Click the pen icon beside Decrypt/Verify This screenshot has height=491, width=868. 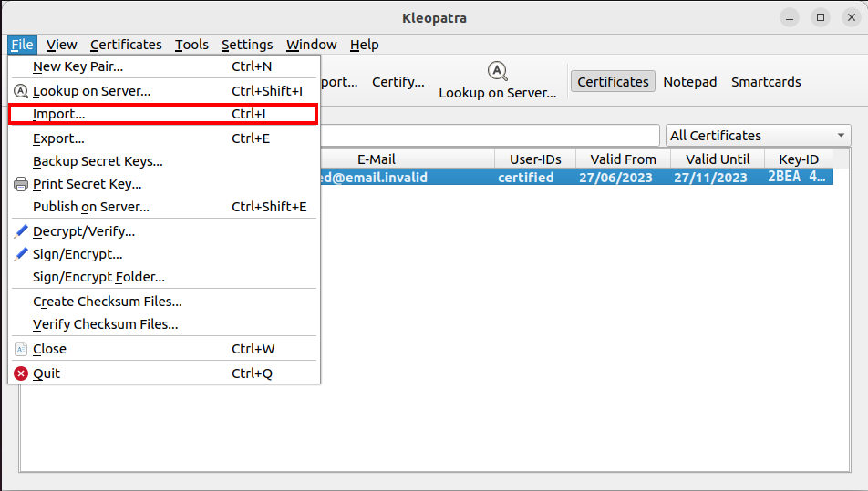tap(20, 231)
